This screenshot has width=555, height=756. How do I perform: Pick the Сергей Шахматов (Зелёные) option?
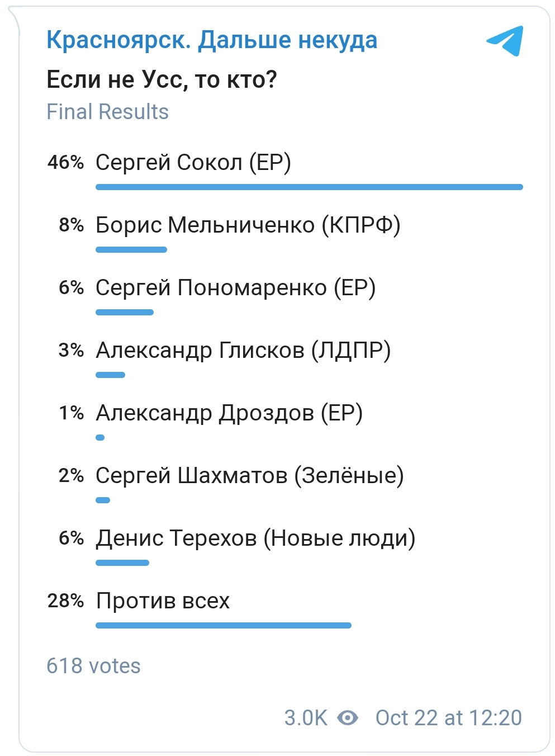249,476
